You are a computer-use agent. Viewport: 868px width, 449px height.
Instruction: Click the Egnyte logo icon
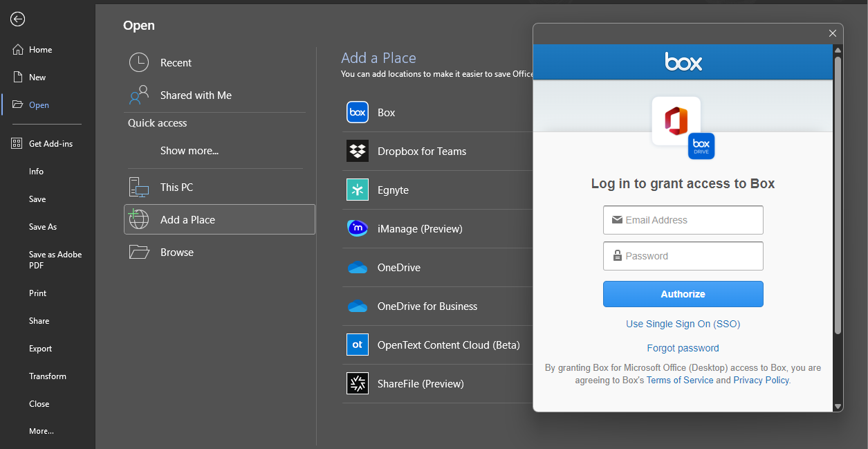tap(358, 190)
